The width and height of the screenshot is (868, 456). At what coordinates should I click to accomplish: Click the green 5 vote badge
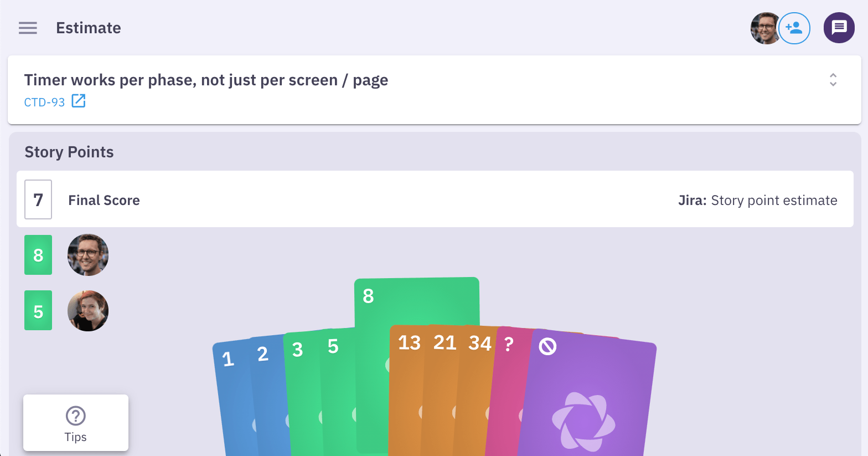pos(38,310)
